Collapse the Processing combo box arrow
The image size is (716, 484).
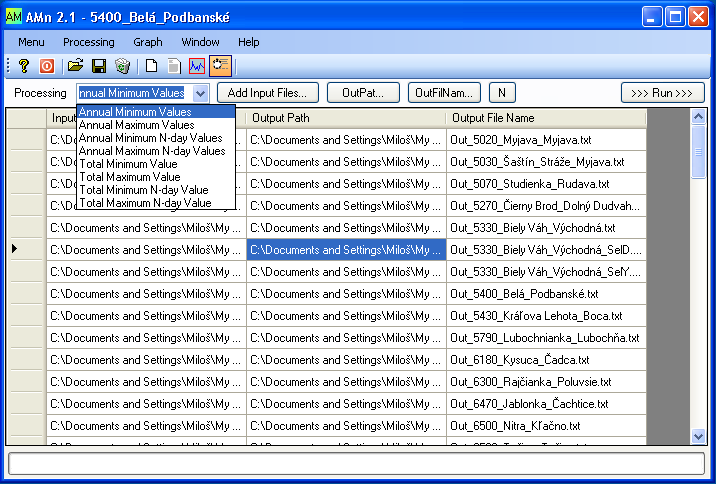click(x=200, y=93)
